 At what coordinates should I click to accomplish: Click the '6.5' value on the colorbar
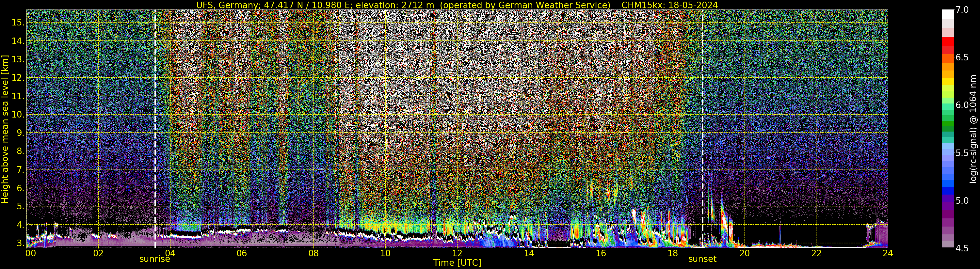pos(962,57)
